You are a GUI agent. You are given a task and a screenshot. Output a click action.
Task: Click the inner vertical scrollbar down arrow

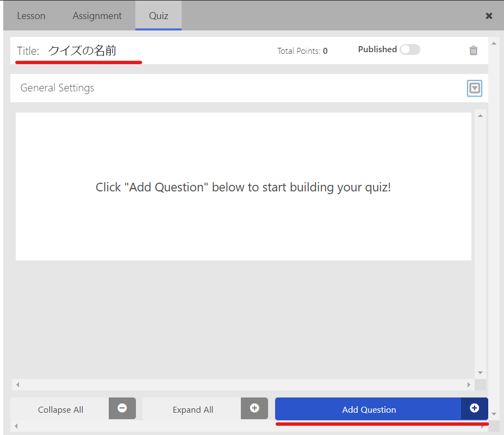(x=480, y=372)
